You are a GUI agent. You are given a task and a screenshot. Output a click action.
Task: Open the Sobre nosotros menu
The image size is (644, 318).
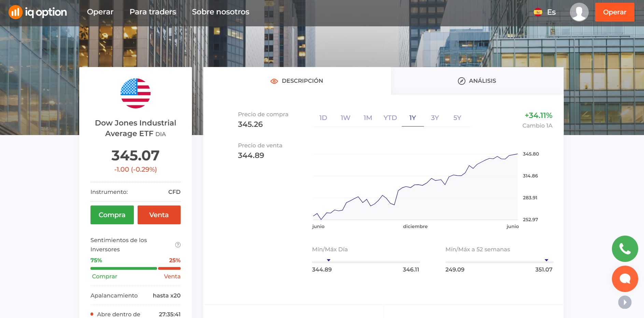(221, 12)
